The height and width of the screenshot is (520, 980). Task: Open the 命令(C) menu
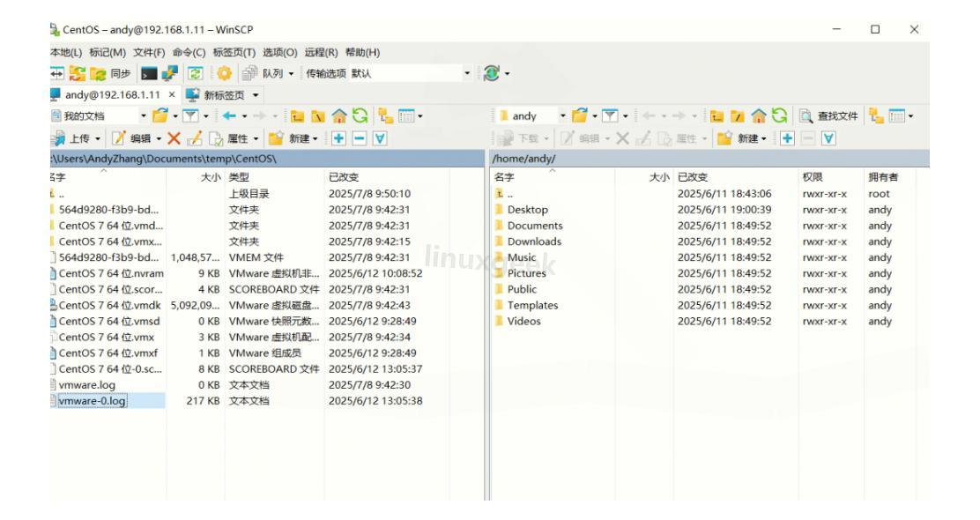[x=189, y=53]
